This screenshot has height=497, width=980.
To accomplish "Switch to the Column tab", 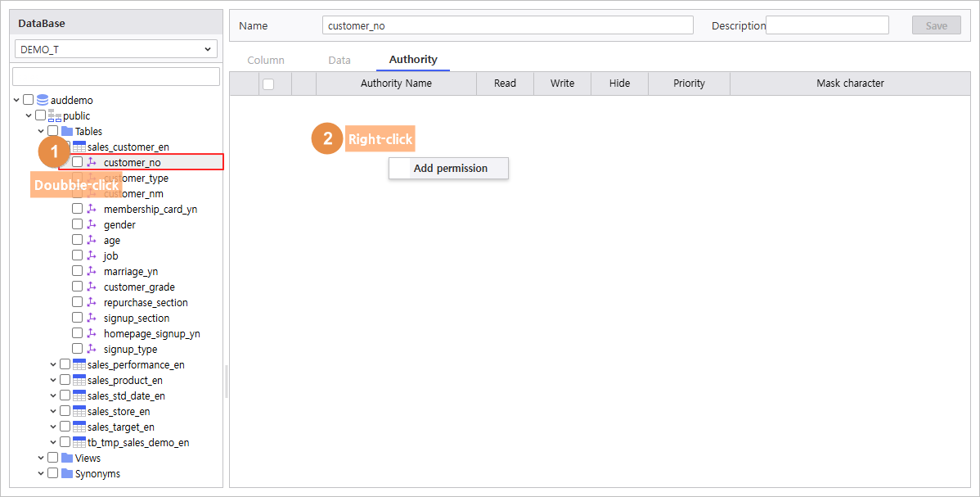I will click(x=266, y=60).
